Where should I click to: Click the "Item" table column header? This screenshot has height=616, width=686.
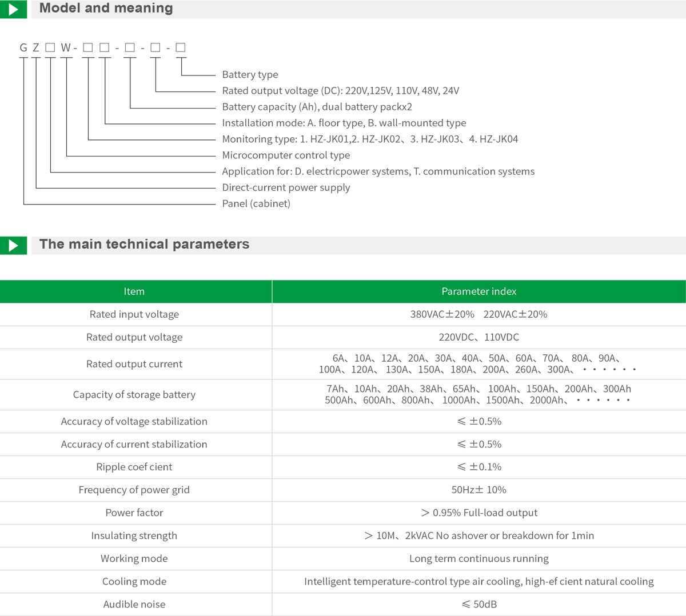coord(134,291)
